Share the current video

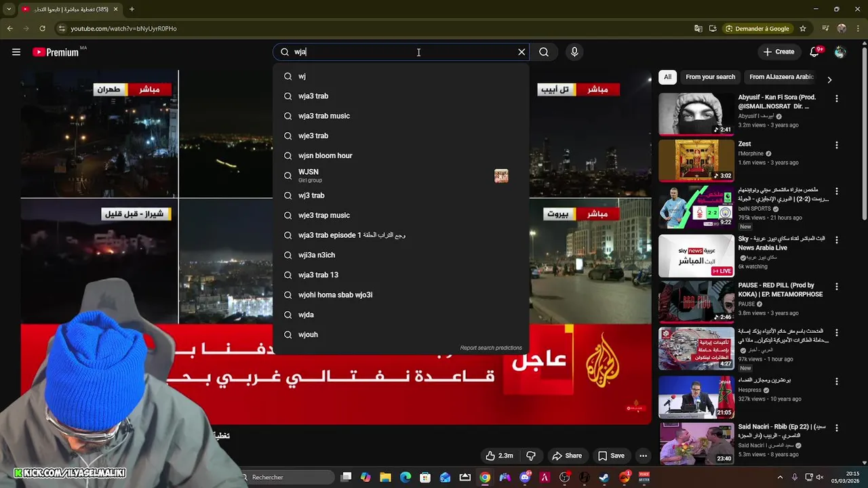567,455
